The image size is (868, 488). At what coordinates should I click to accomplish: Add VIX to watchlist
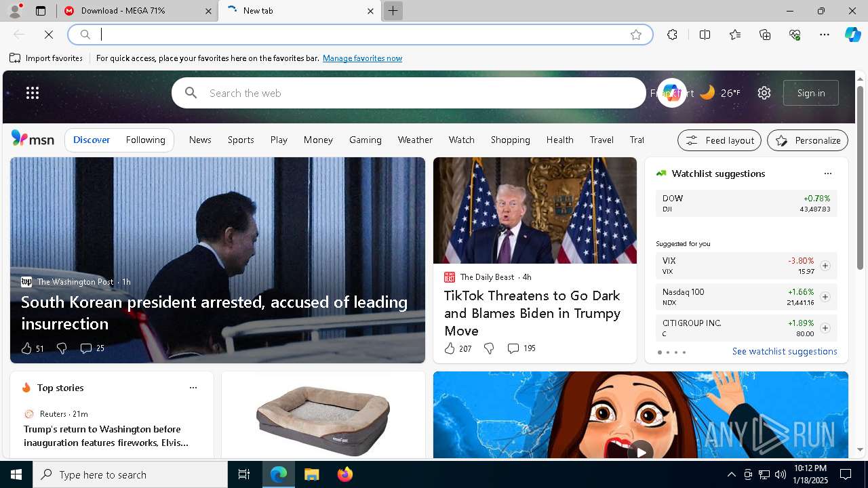click(825, 266)
